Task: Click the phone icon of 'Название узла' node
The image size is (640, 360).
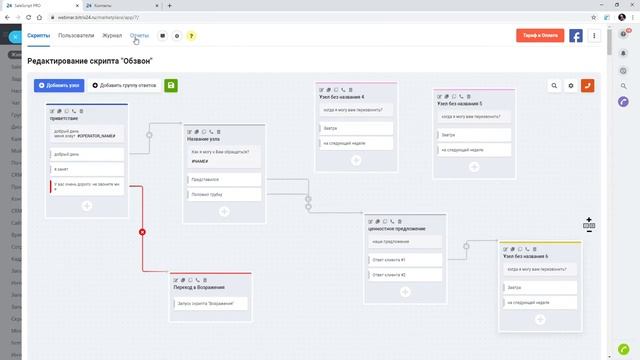Action: [x=211, y=132]
